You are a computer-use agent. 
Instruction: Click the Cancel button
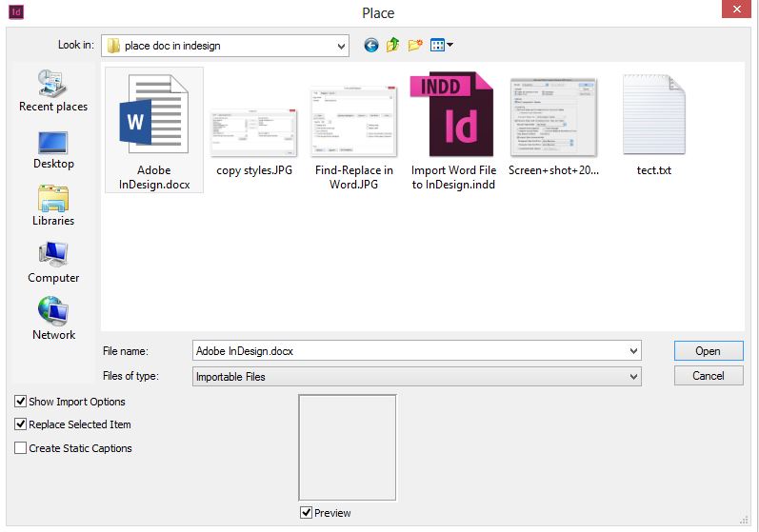pyautogui.click(x=709, y=376)
